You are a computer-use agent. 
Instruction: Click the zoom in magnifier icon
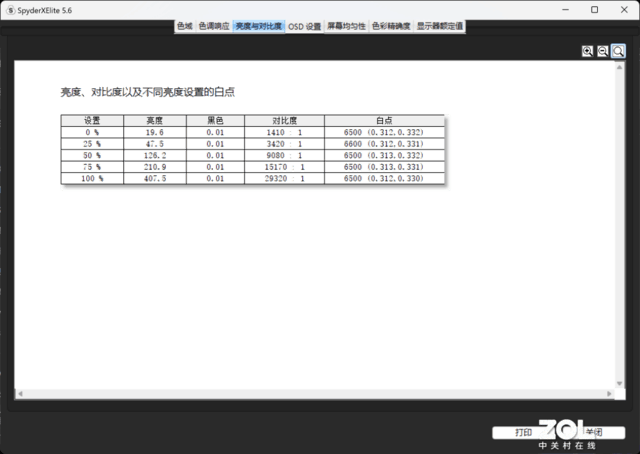(x=587, y=51)
